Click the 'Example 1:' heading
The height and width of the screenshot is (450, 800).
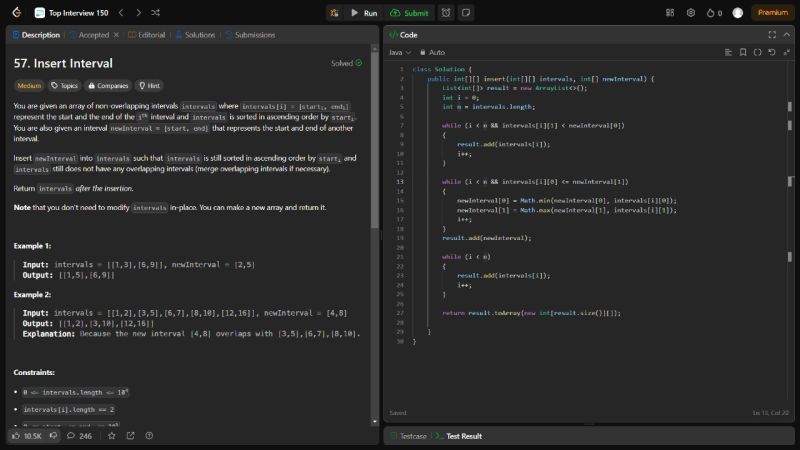(32, 246)
